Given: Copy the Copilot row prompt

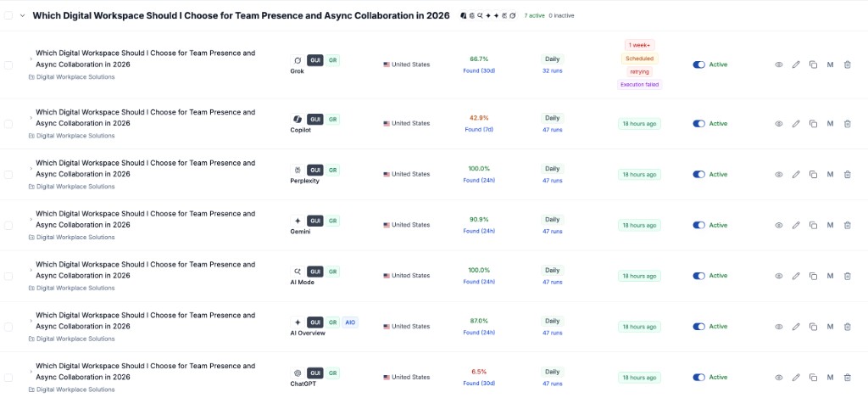Looking at the screenshot, I should point(813,124).
